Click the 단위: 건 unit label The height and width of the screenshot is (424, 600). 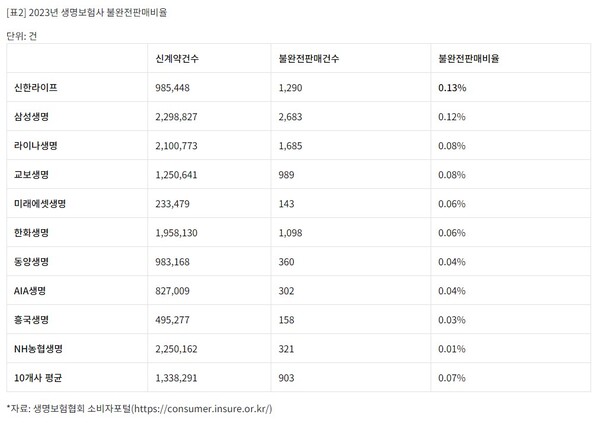[x=25, y=35]
